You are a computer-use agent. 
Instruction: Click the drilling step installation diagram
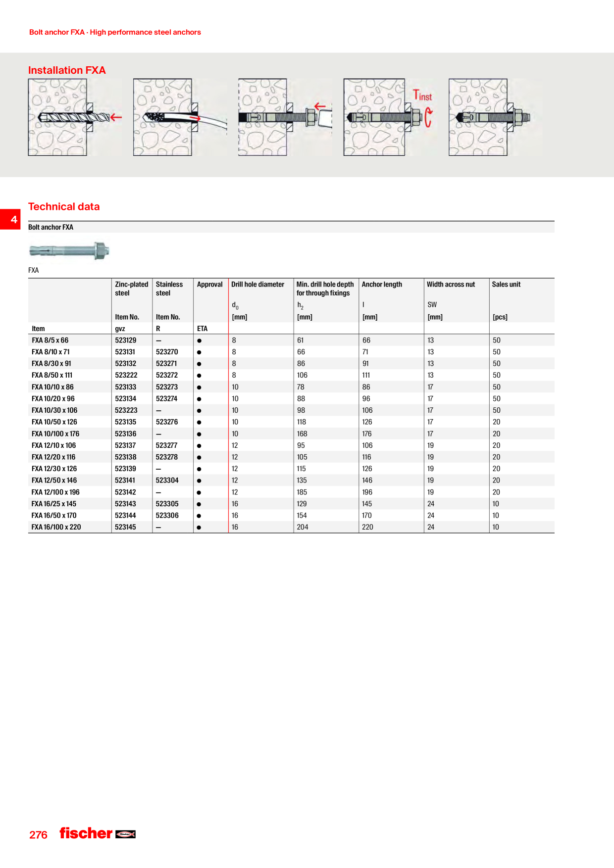pyautogui.click(x=75, y=117)
